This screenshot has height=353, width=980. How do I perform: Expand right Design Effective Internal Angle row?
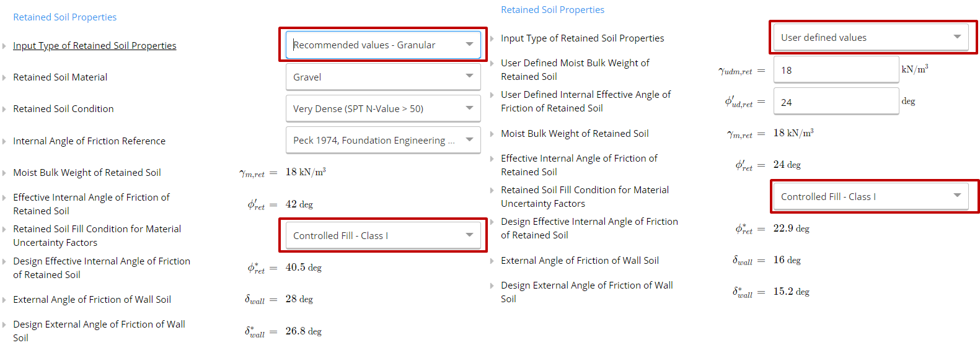coord(492,222)
